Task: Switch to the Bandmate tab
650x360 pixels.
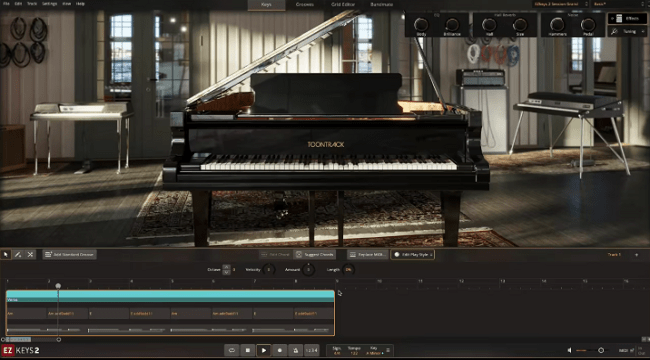Action: 382,5
